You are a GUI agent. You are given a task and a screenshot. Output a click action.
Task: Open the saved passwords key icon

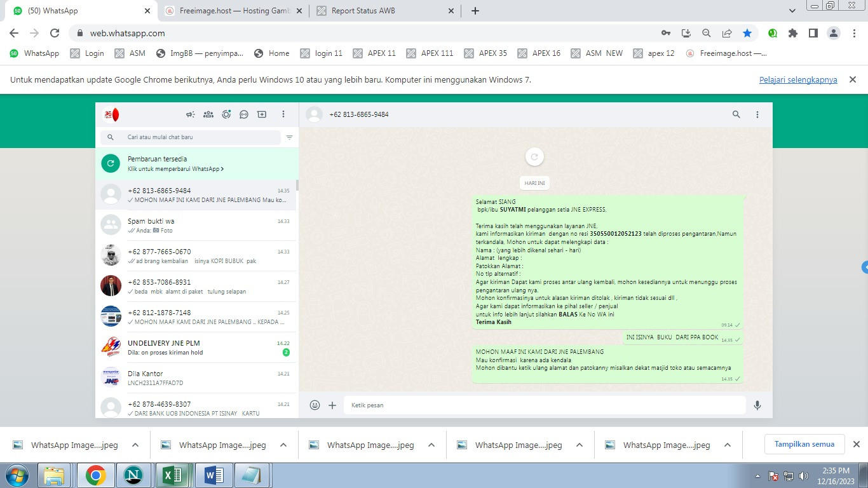click(666, 33)
